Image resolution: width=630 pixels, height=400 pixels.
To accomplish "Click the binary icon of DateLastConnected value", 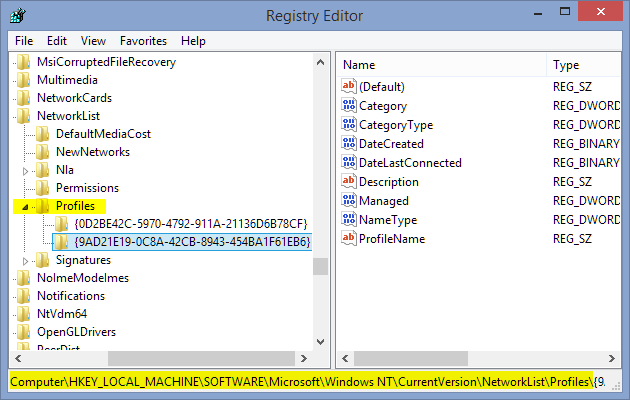I will 349,163.
